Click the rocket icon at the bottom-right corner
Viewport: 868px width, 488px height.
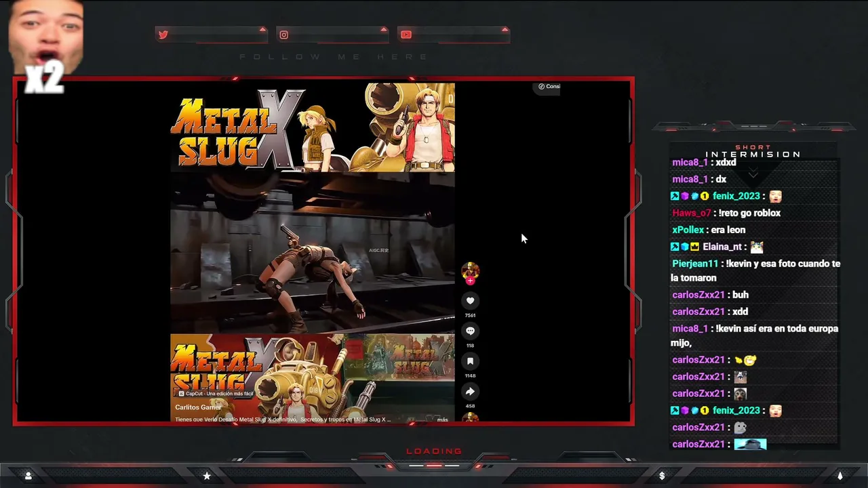pos(840,476)
